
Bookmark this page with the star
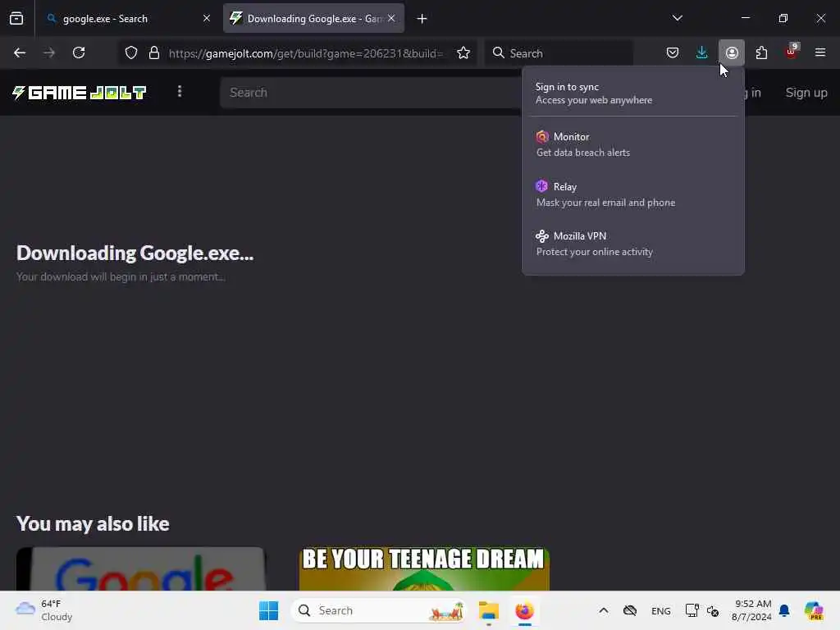(463, 52)
